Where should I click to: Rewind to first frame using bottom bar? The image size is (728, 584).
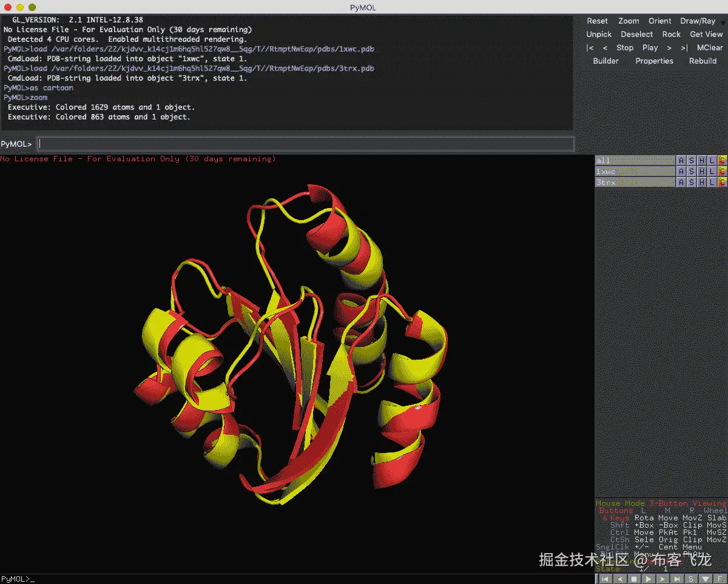point(605,579)
